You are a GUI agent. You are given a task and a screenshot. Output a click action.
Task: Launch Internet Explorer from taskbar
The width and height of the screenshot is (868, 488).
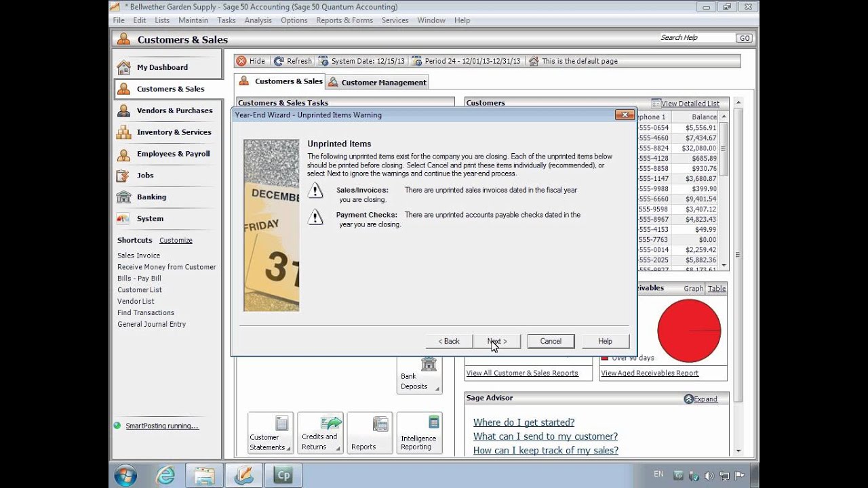tap(165, 475)
